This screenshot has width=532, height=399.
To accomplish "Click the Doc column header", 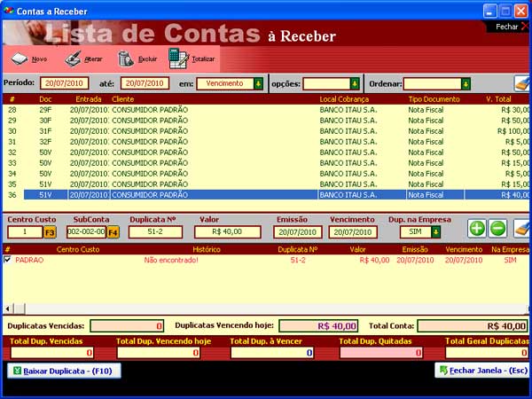I will pyautogui.click(x=45, y=99).
